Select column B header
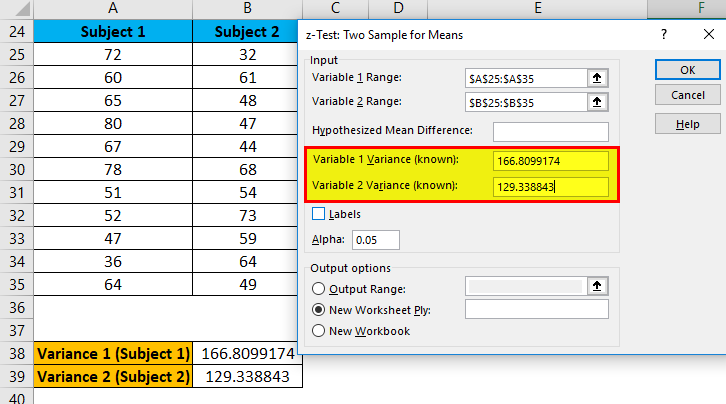726x404 pixels. coord(247,8)
